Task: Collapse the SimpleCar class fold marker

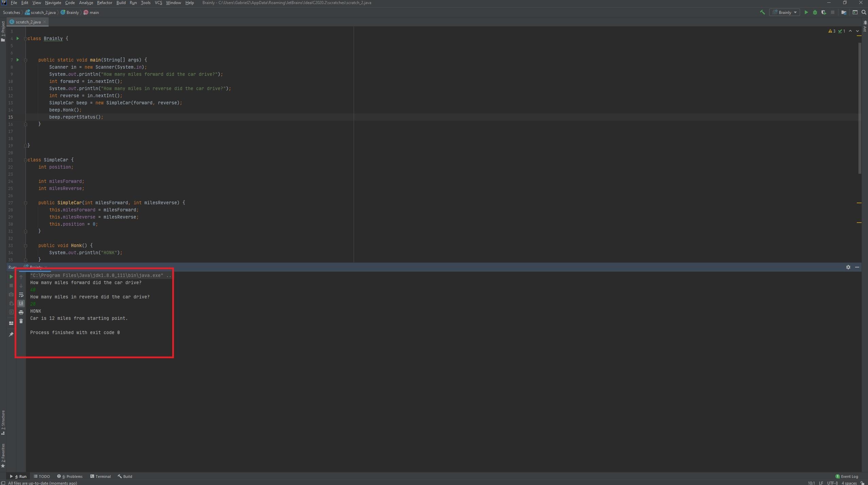Action: 25,160
